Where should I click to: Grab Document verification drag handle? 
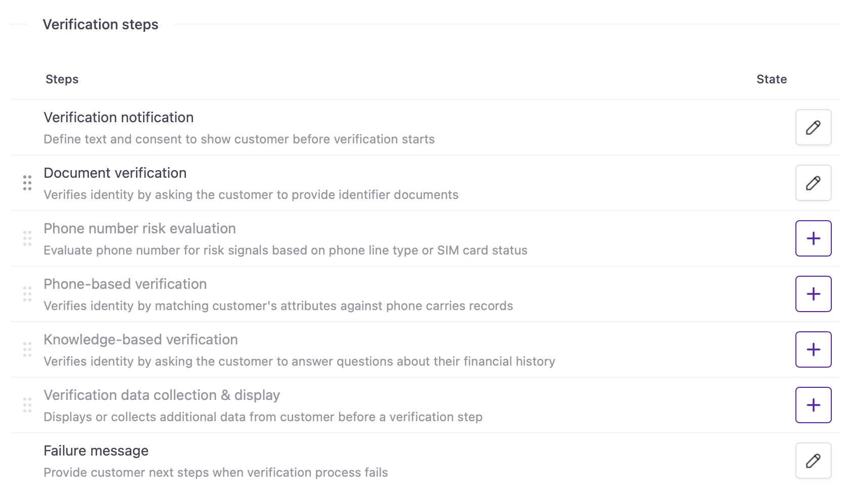coord(27,183)
